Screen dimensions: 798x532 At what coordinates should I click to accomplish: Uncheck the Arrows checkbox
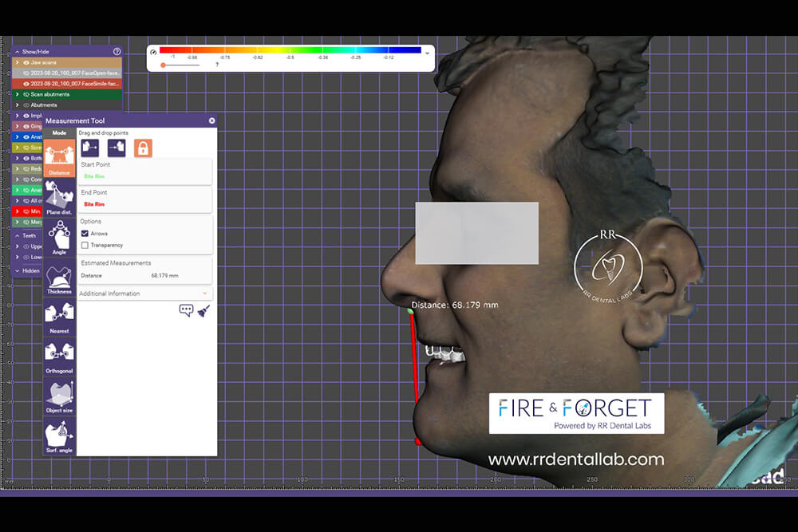(85, 234)
